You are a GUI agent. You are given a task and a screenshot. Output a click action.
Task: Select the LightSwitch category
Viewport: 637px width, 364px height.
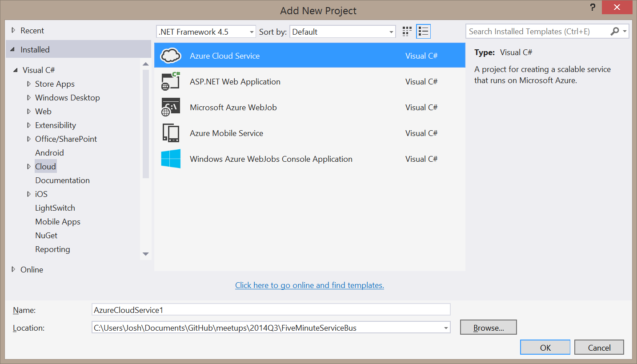(55, 208)
